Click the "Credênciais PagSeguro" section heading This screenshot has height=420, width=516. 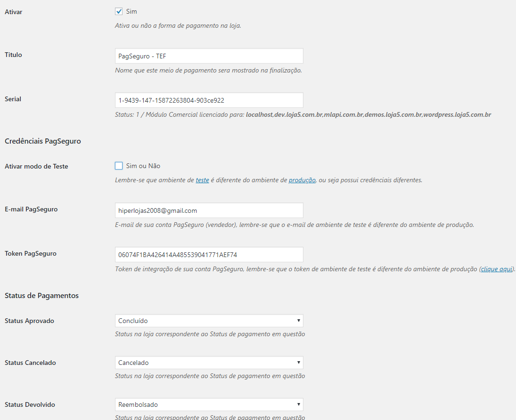point(43,141)
